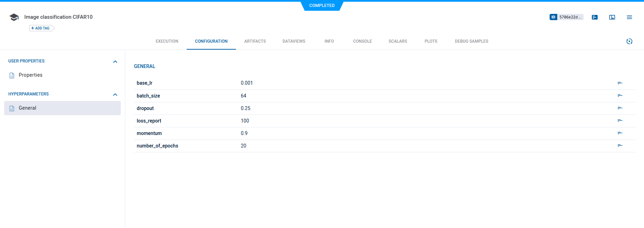Viewport: 644px width, 228px height.
Task: Click the base_lr row description icon
Action: coord(620,83)
